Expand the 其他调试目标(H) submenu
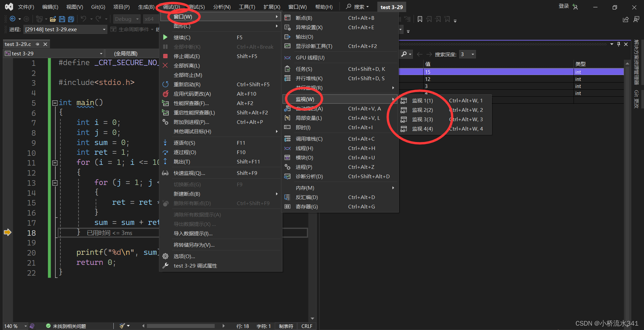The width and height of the screenshot is (644, 330). pyautogui.click(x=220, y=131)
